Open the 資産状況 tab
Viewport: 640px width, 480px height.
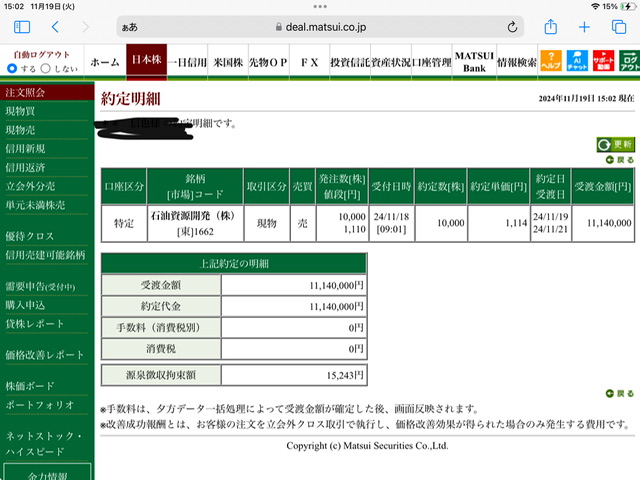click(x=391, y=62)
